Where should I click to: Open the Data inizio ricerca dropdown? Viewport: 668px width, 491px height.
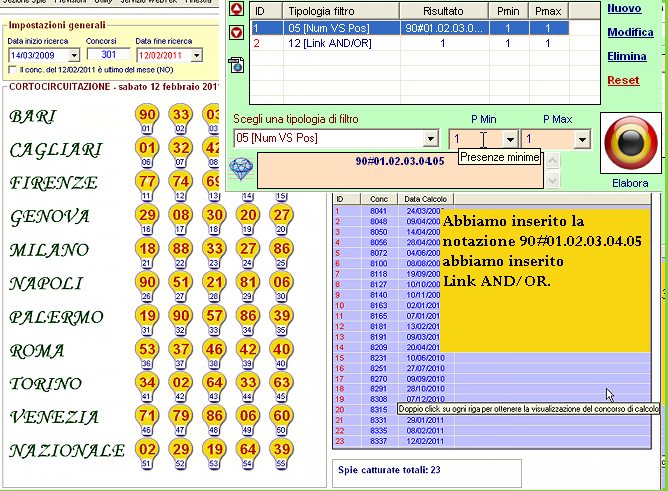click(x=74, y=55)
